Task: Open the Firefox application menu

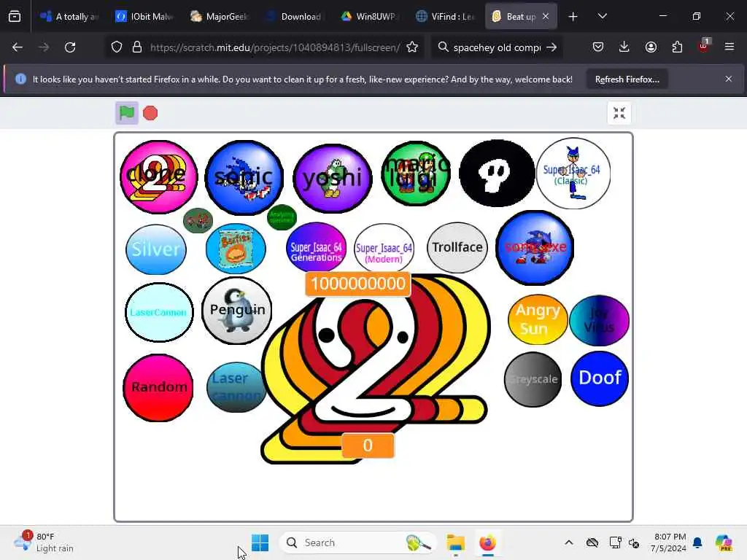Action: [x=729, y=47]
